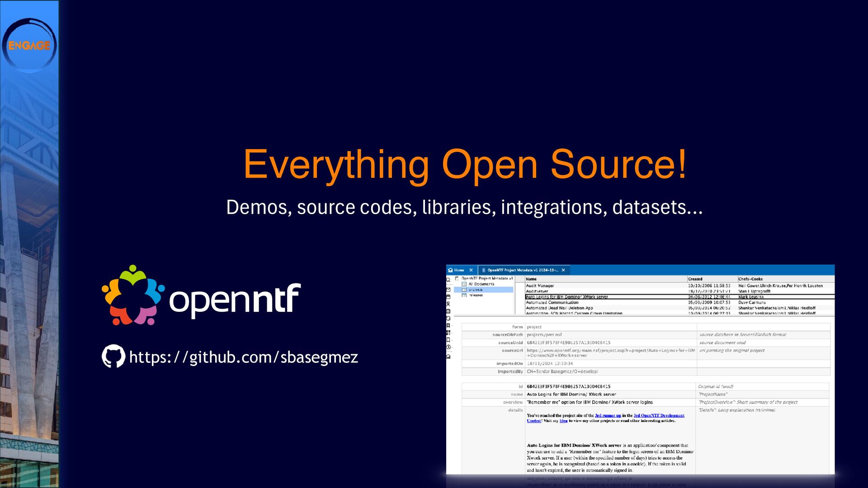The height and width of the screenshot is (488, 868).
Task: Click the 'url pointing the original project' note
Action: [732, 350]
